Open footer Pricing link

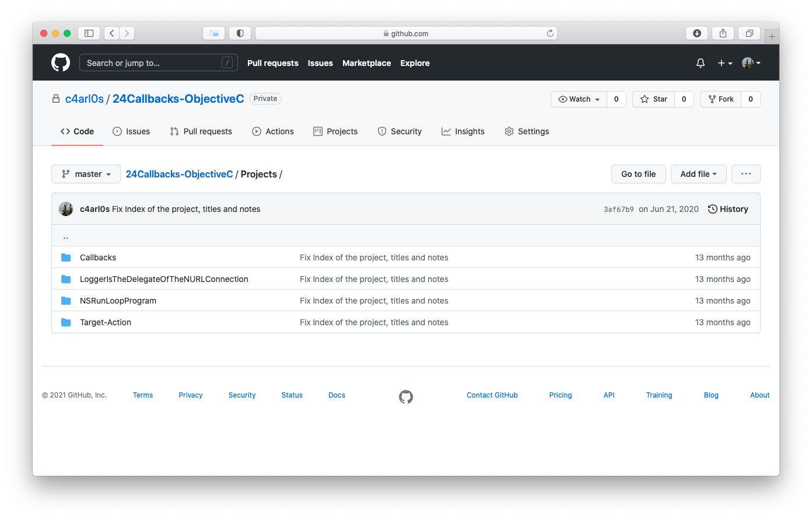coord(561,395)
